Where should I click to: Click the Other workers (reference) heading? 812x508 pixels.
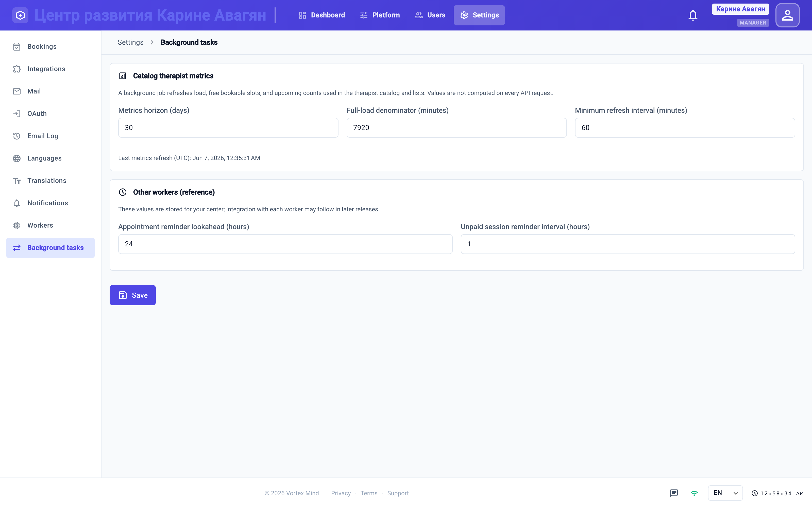(174, 192)
